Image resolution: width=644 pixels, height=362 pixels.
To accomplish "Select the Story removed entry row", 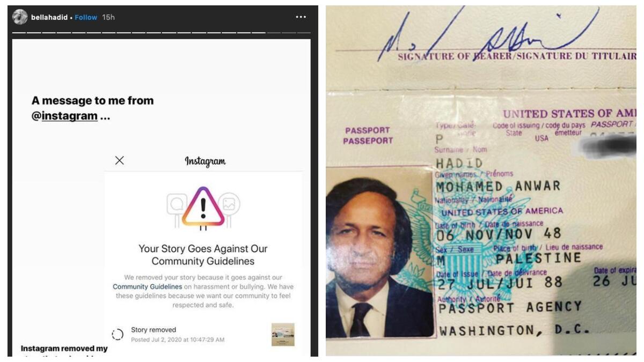I will [203, 335].
